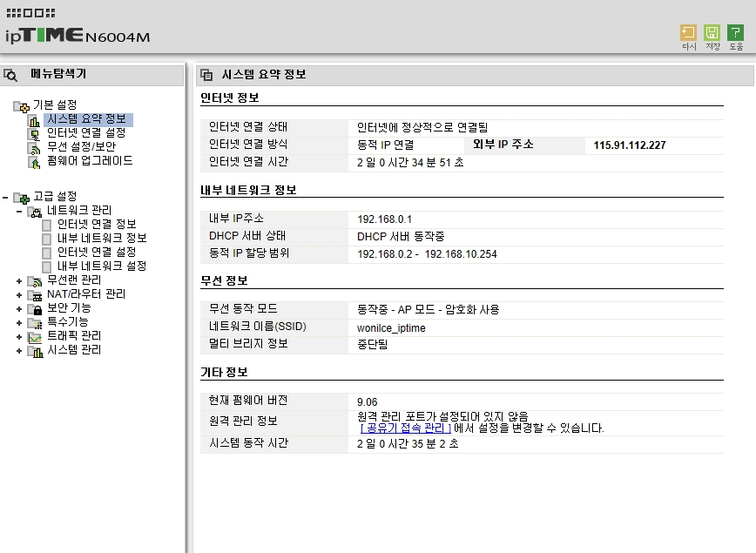Click the 무선랜 관리 folder icon
Viewport: 756px width, 553px height.
coord(35,281)
